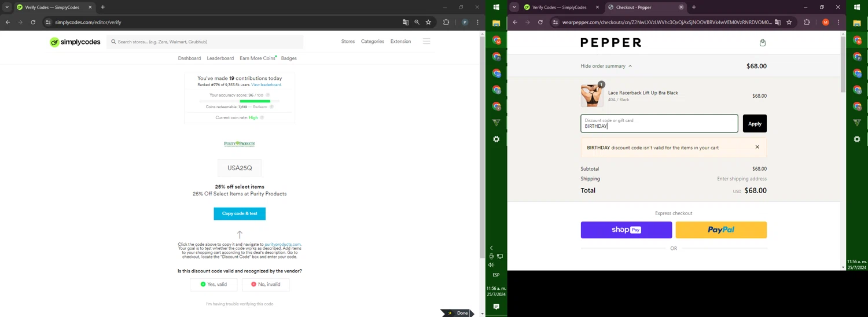Open the hamburger menu on SimplyCodes
Viewport: 868px width, 317px height.
pos(426,42)
